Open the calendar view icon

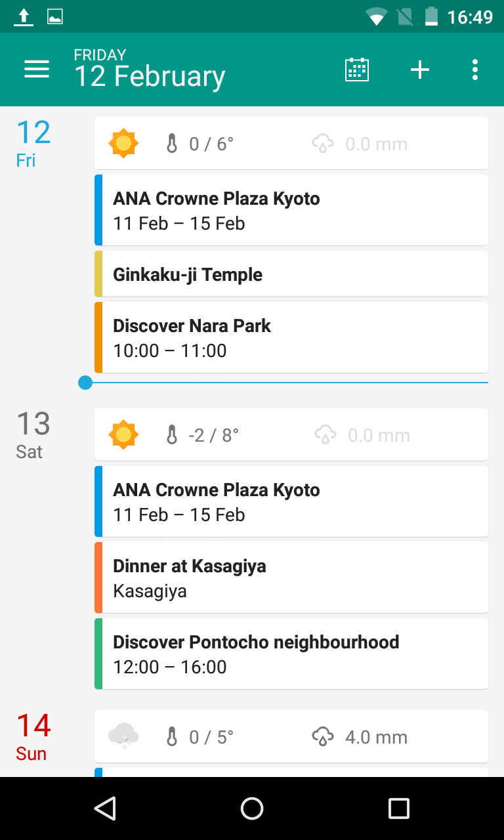357,70
